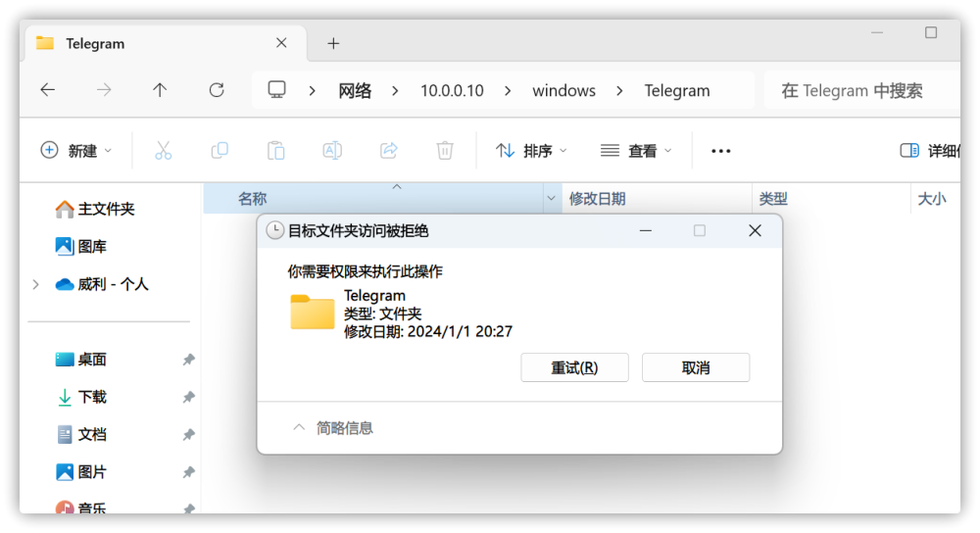This screenshot has height=533, width=980.
Task: Sort by 修改日期 column header
Action: pyautogui.click(x=657, y=199)
